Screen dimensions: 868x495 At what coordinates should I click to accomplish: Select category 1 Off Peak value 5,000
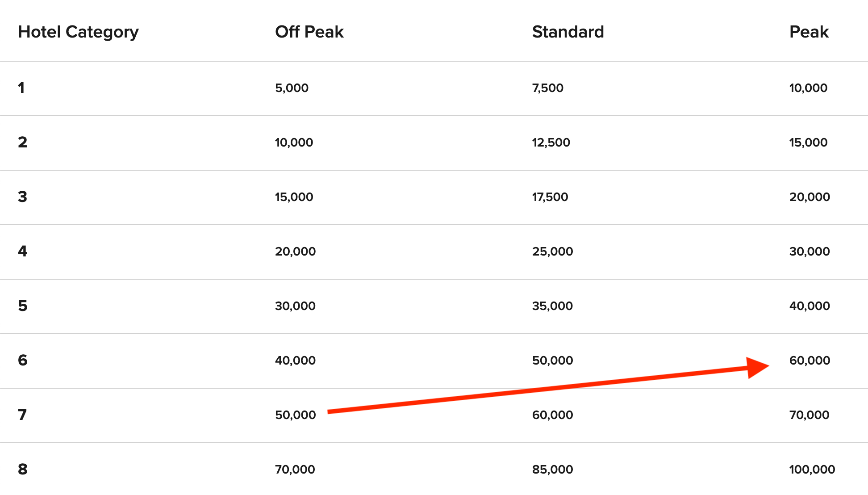292,88
